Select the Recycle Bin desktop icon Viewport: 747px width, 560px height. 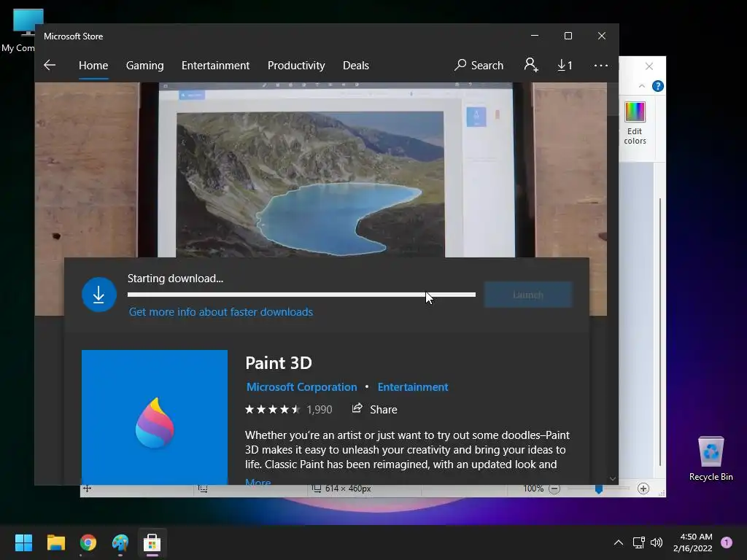coord(711,458)
